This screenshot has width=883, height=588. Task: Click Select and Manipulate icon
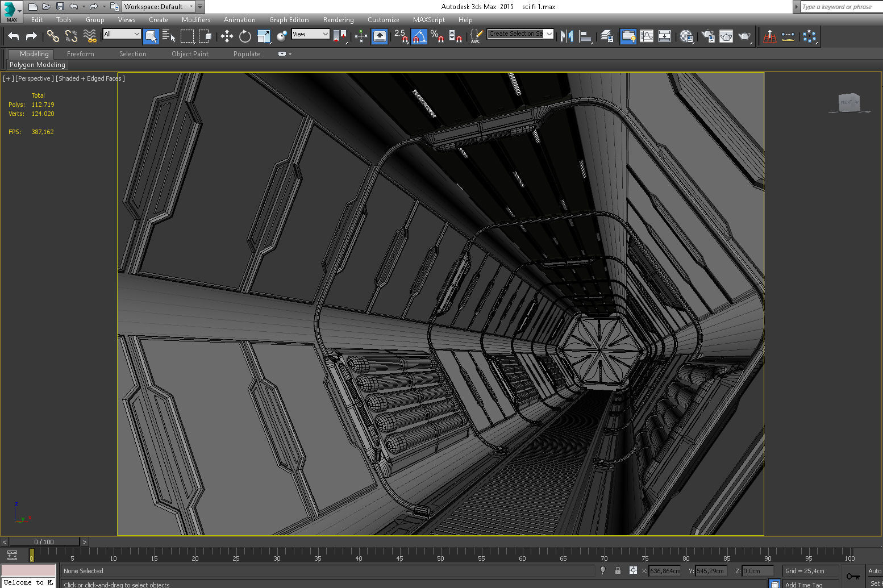(x=361, y=36)
